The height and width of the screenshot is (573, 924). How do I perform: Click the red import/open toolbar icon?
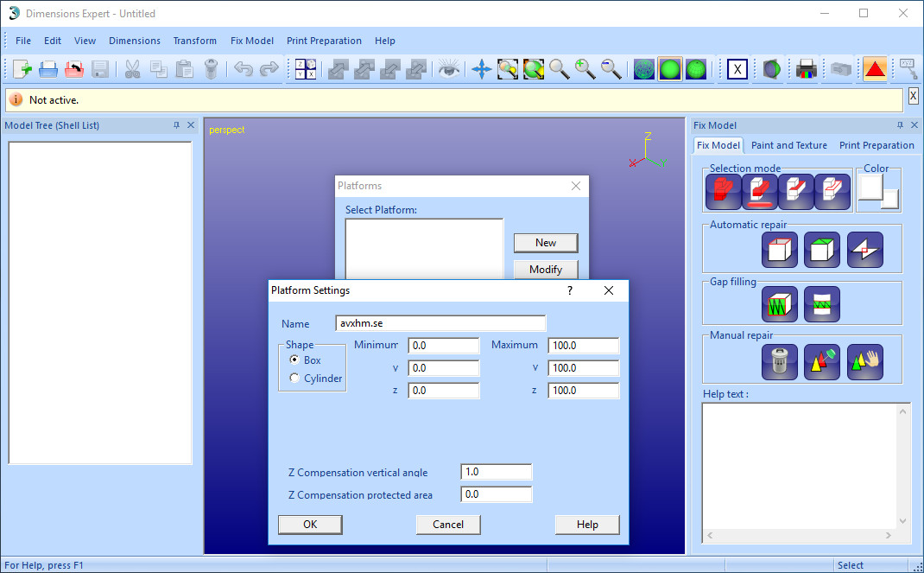pyautogui.click(x=74, y=69)
